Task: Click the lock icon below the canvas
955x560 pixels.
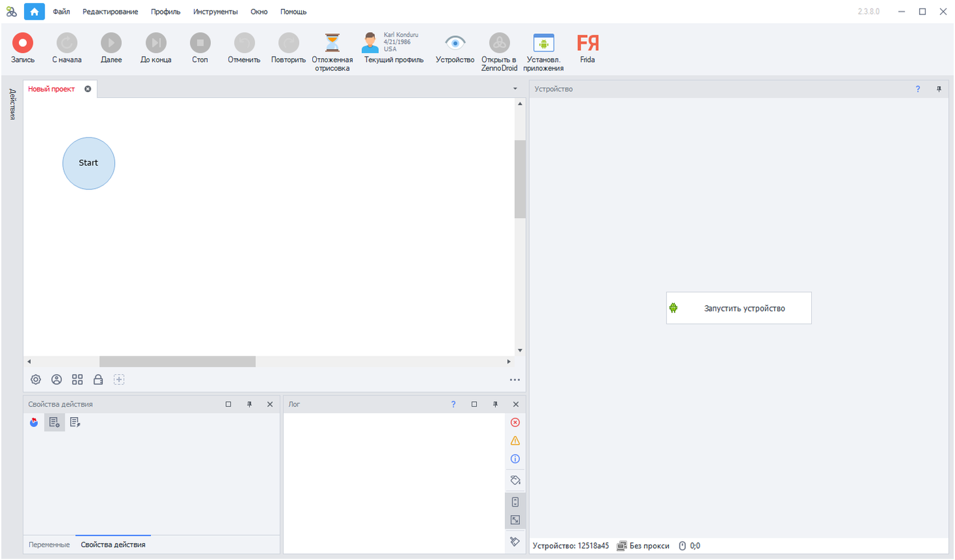Action: [x=98, y=380]
